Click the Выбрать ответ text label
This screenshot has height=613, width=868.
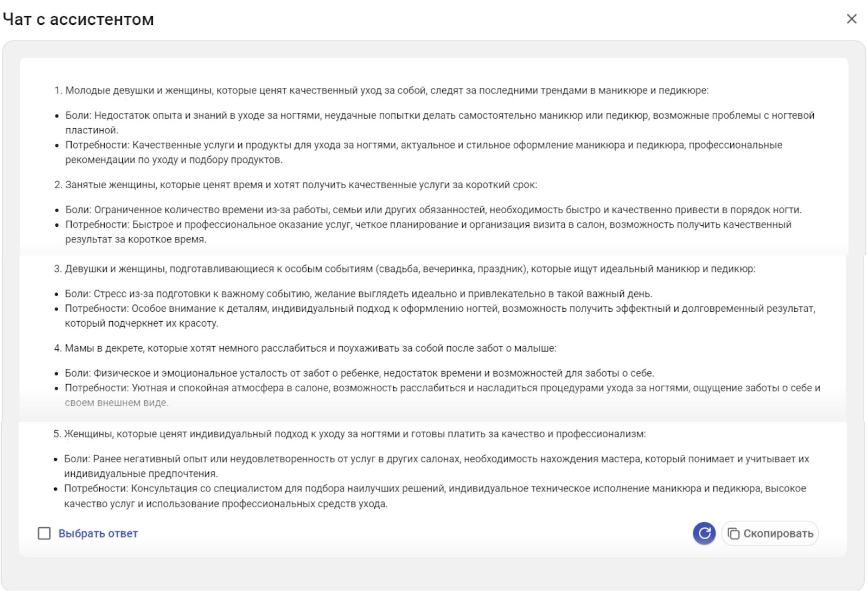[98, 533]
